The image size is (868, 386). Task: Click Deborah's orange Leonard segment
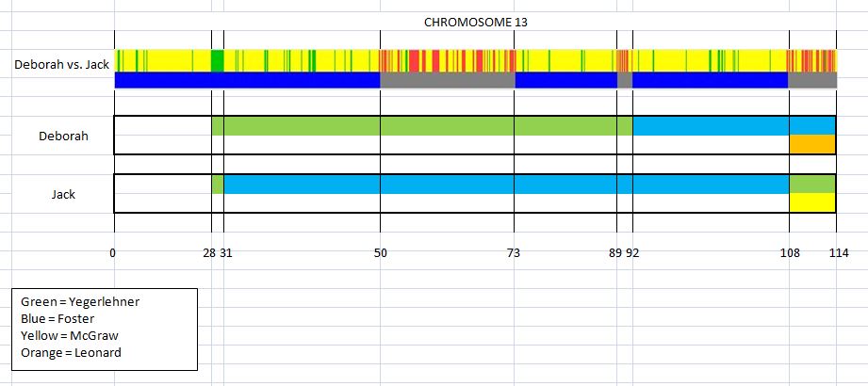pos(812,145)
